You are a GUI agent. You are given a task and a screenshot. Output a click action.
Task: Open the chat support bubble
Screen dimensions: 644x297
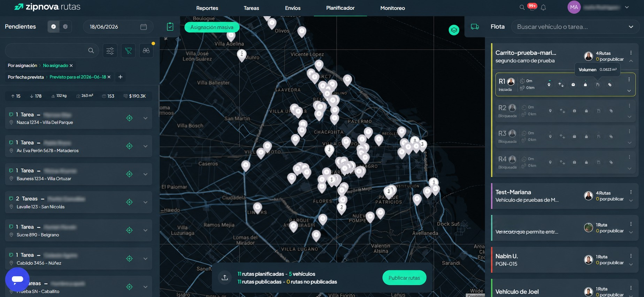click(17, 279)
